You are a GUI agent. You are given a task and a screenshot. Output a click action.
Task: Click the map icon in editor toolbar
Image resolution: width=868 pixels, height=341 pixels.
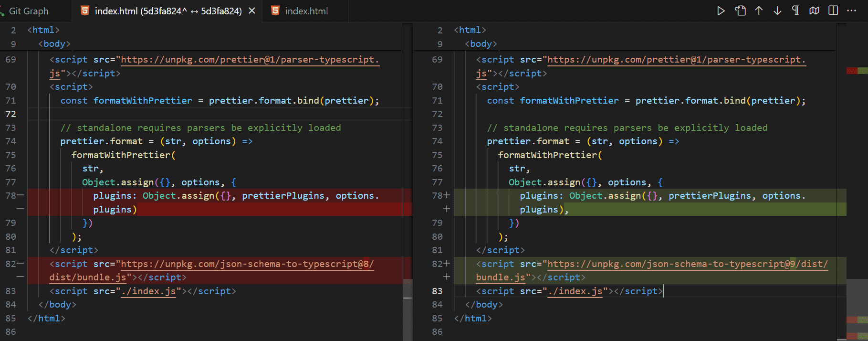pyautogui.click(x=814, y=11)
